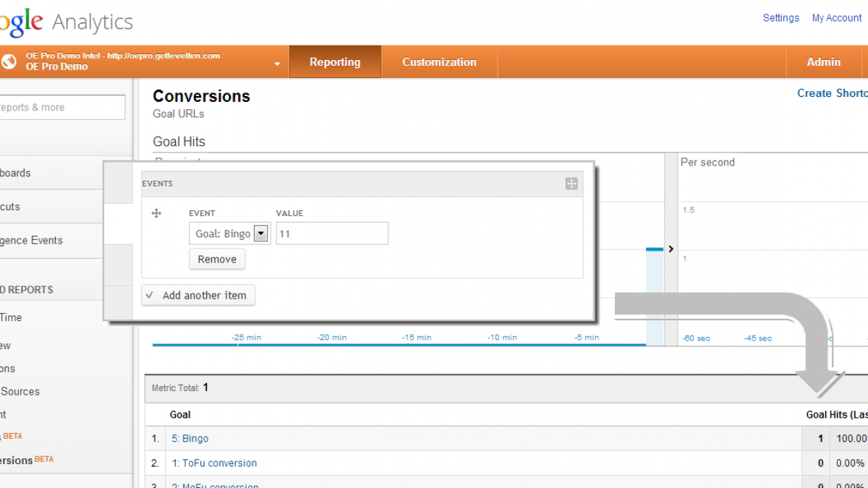Click the -25 min axis label

[x=246, y=338]
